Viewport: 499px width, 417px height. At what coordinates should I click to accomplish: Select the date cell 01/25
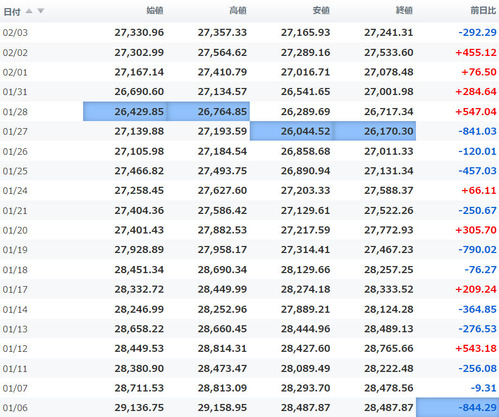point(15,171)
